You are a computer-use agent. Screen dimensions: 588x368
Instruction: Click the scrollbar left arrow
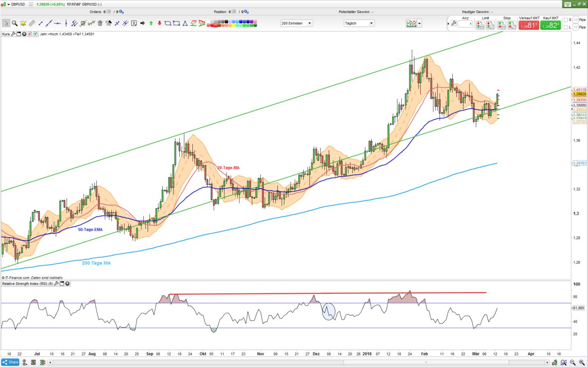[x=50, y=362]
